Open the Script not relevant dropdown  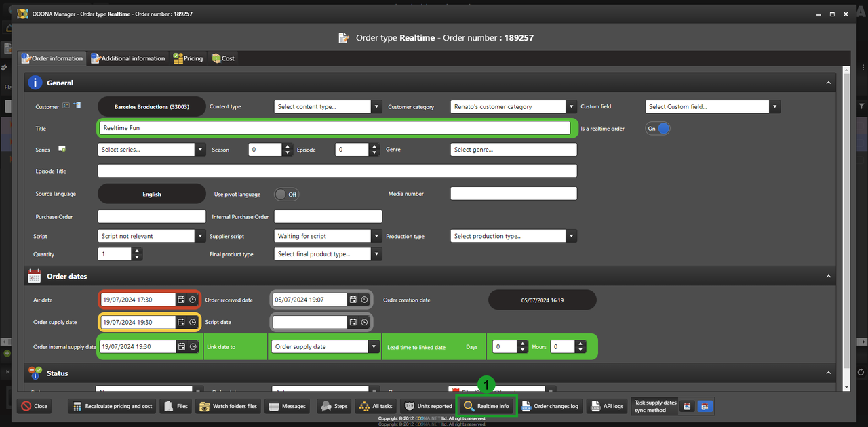pyautogui.click(x=200, y=236)
